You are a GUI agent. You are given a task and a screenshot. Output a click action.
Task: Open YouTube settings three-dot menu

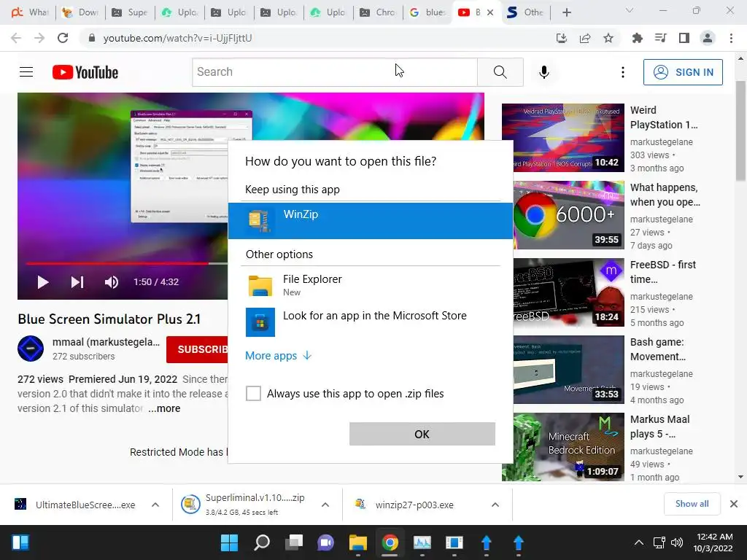pos(623,72)
